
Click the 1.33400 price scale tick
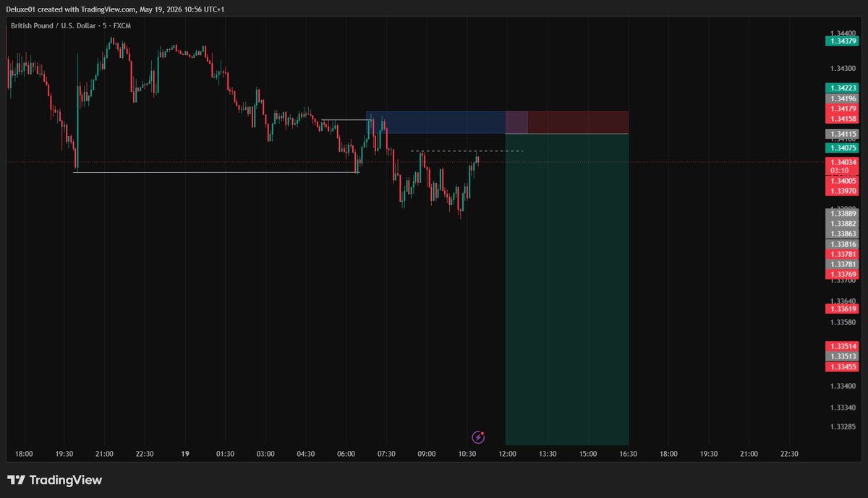coord(843,387)
